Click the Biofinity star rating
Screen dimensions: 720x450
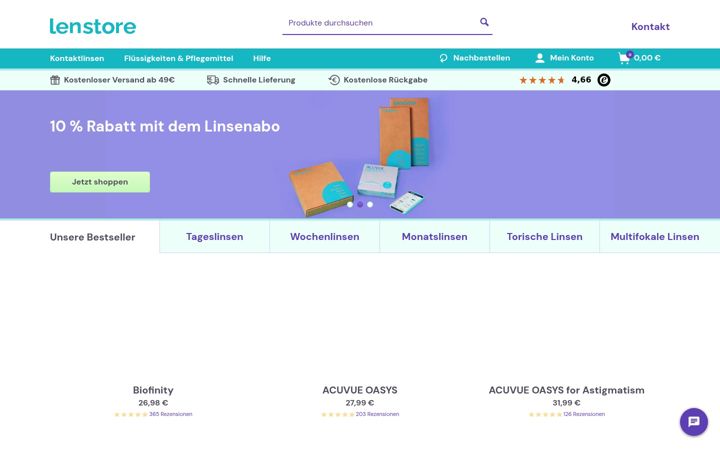pos(131,414)
